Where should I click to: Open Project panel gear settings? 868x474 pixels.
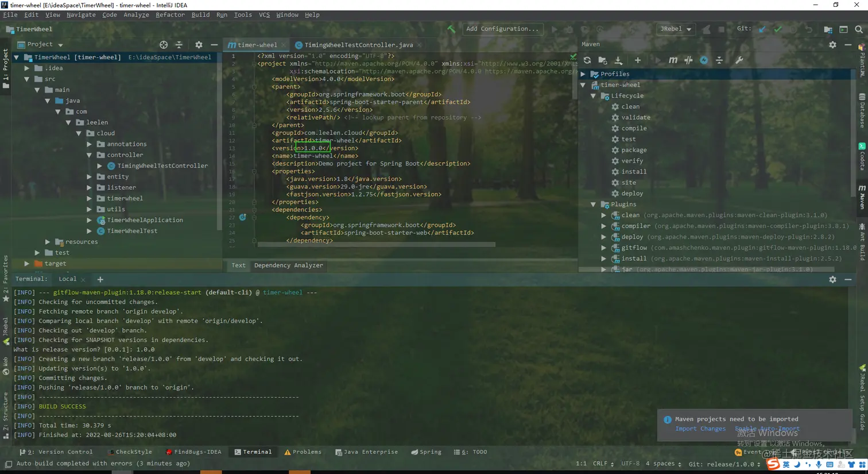point(199,45)
